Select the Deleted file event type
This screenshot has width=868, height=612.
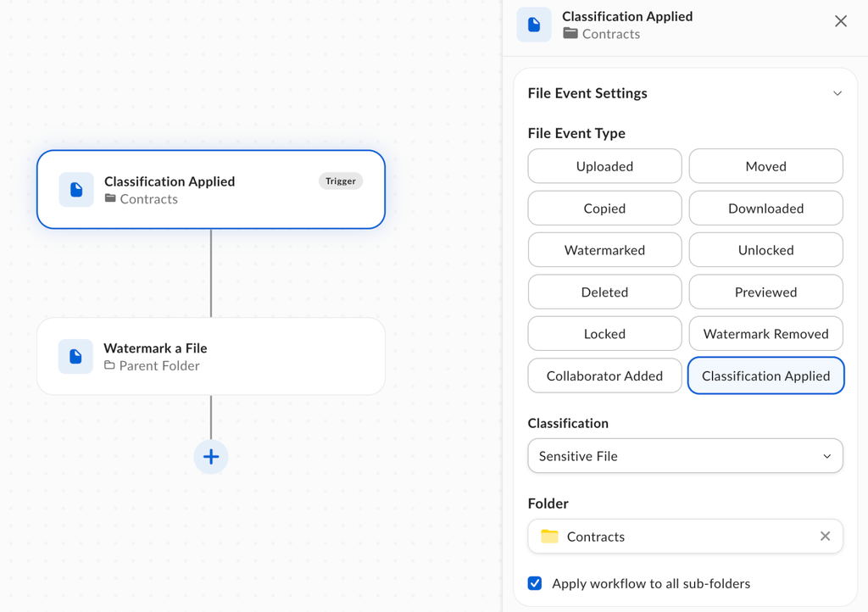point(604,292)
